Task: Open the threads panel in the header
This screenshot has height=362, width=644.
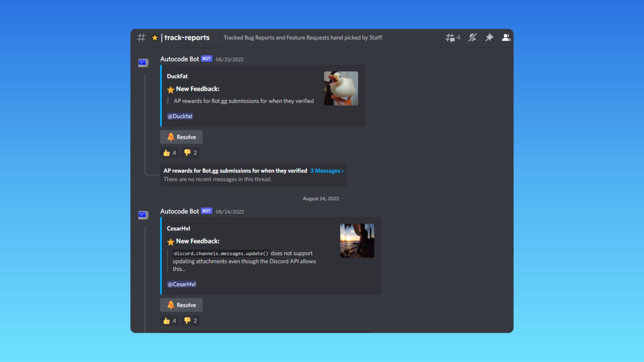Action: (x=452, y=38)
